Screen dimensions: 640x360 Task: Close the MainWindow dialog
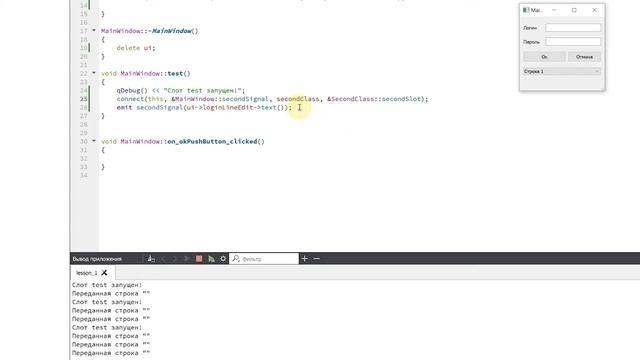(x=594, y=10)
